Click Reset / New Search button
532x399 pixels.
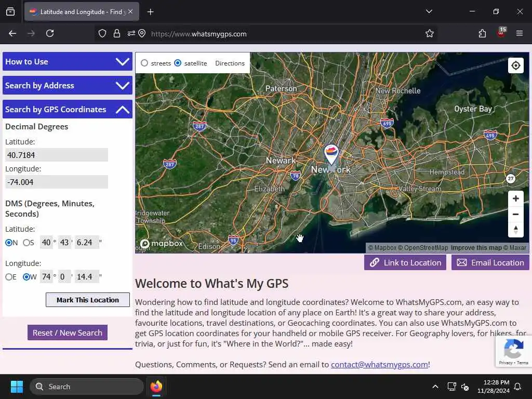tap(67, 332)
